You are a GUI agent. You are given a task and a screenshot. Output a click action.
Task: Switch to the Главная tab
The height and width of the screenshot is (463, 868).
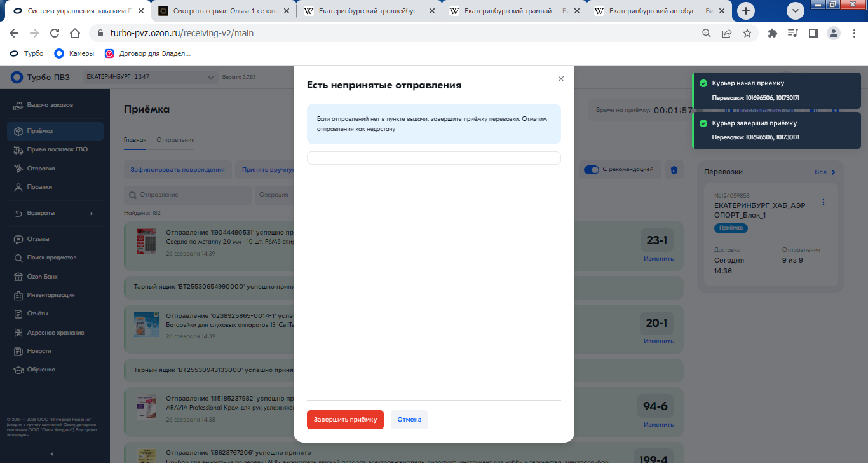[x=135, y=140]
